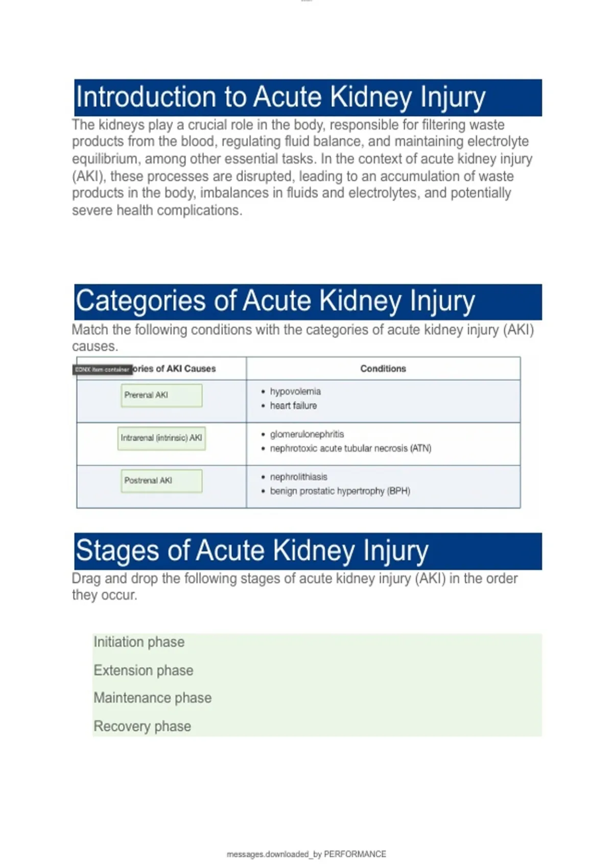The image size is (613, 868).
Task: Click benign prostatic hypertrophy (BPH) item
Action: click(x=340, y=491)
